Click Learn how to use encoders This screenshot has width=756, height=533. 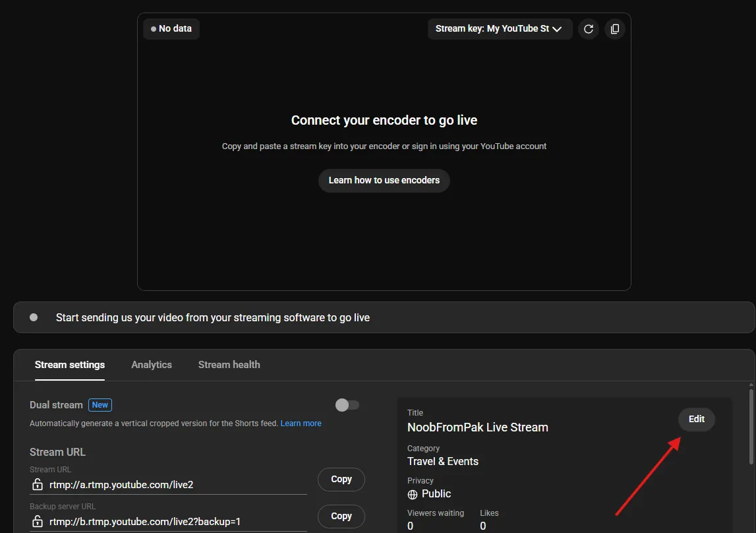click(384, 180)
